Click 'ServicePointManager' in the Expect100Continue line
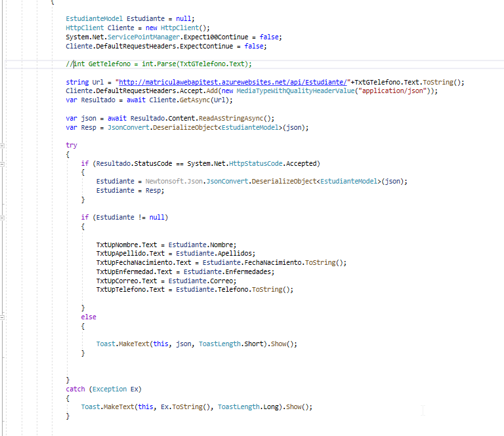504x436 pixels. click(x=143, y=37)
